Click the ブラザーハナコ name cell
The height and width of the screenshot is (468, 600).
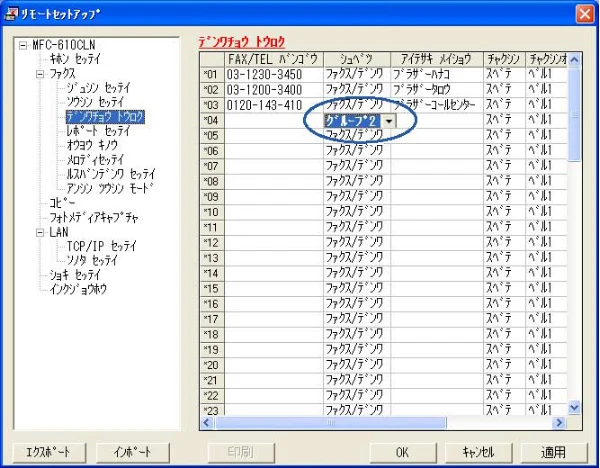point(437,75)
